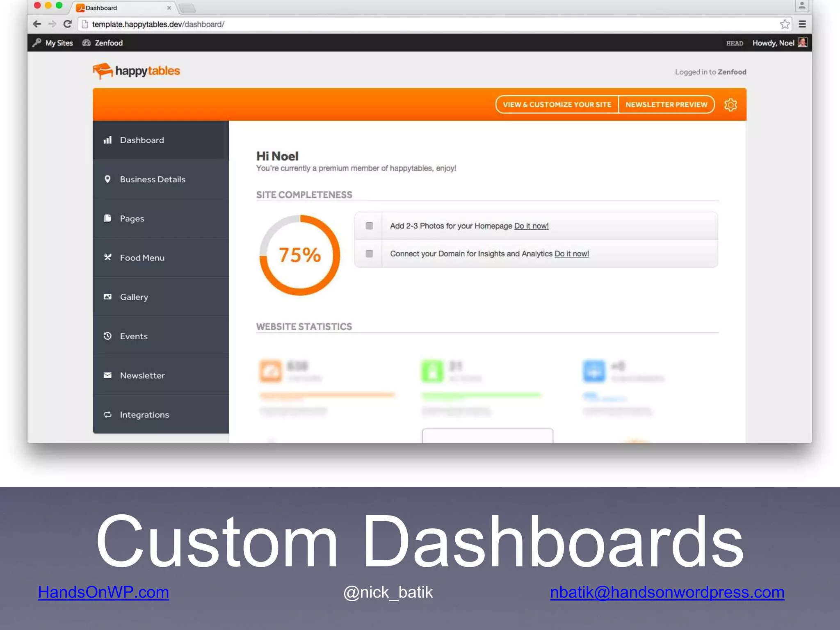Click Newsletter envelope icon
The image size is (840, 630).
(x=107, y=375)
